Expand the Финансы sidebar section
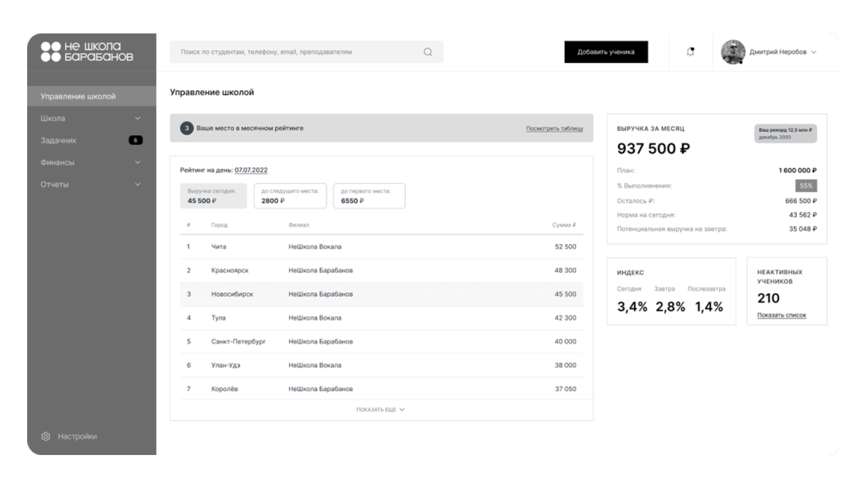 137,162
